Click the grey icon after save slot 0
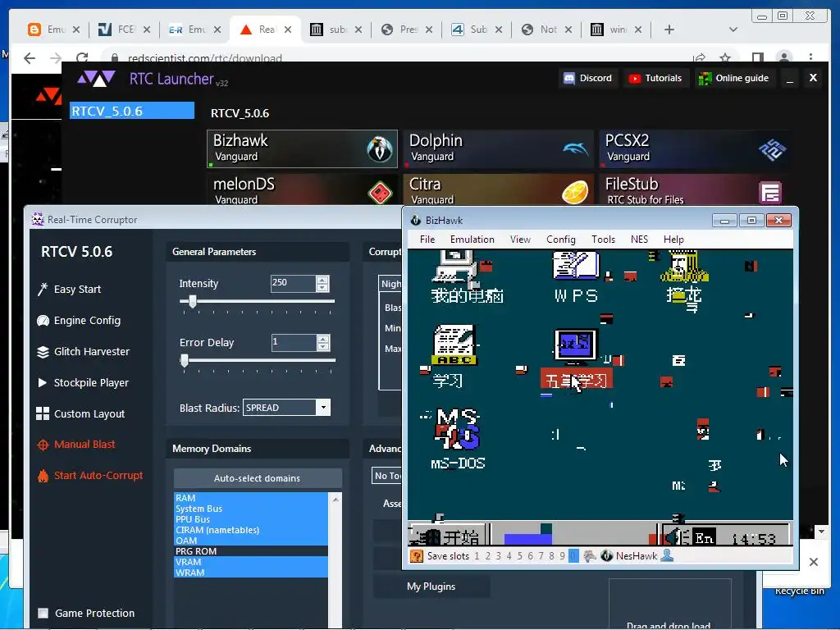 [x=589, y=556]
